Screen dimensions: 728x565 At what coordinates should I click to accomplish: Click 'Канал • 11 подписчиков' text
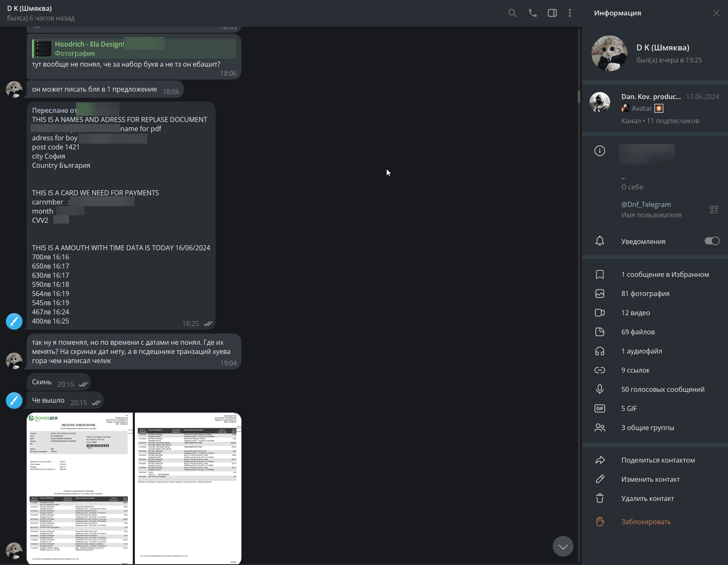pos(660,121)
